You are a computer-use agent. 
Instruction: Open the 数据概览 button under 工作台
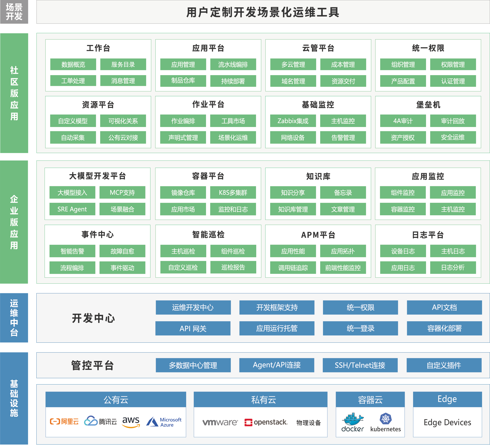73,64
